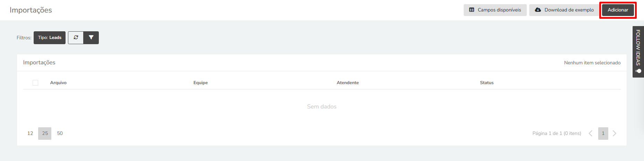
Task: Toggle the select-all checkbox in table header
Action: [x=35, y=83]
